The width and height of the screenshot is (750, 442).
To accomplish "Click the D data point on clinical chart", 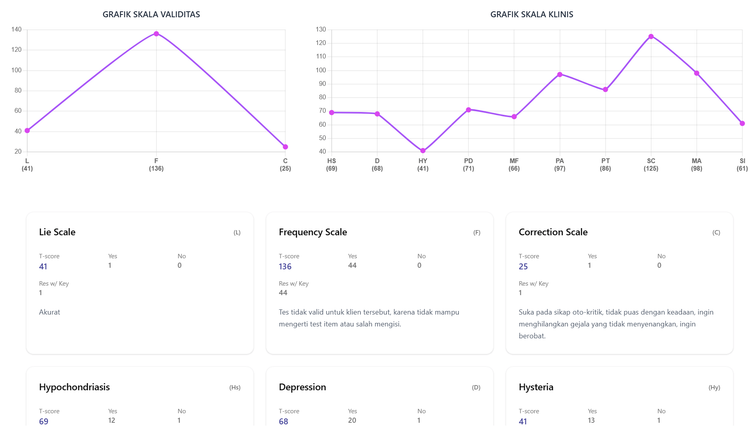I will [377, 114].
